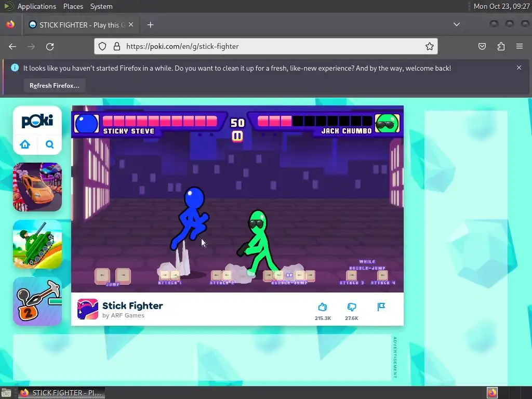Screen dimensions: 532x399
Task: Reload the page with refresh icon
Action: click(50, 46)
